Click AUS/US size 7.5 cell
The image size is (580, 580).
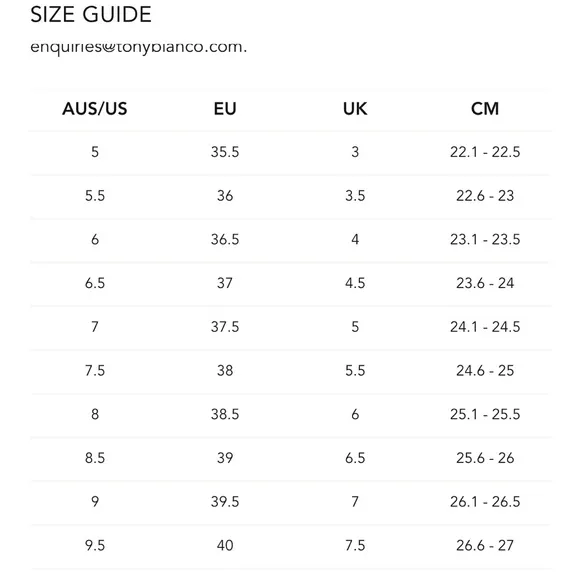click(95, 370)
